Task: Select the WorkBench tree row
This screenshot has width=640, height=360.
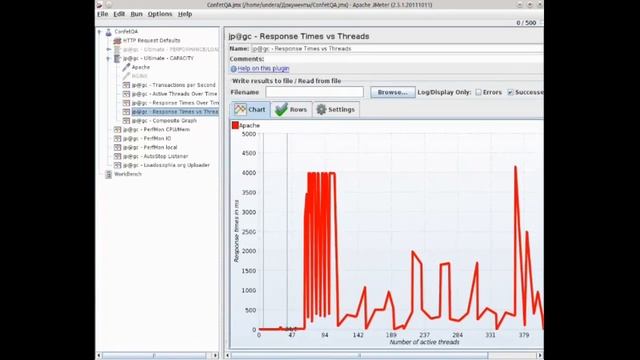Action: pyautogui.click(x=128, y=174)
